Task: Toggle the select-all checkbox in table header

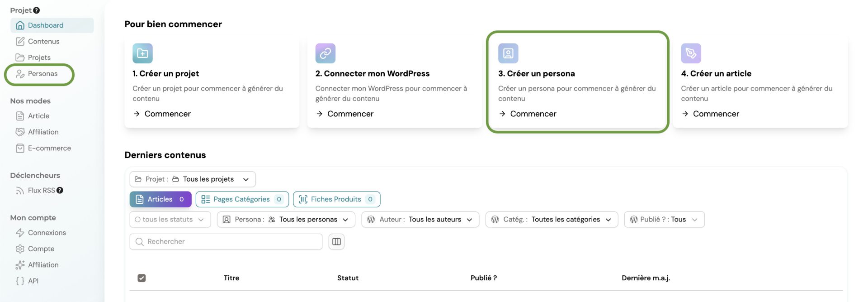Action: pyautogui.click(x=142, y=278)
